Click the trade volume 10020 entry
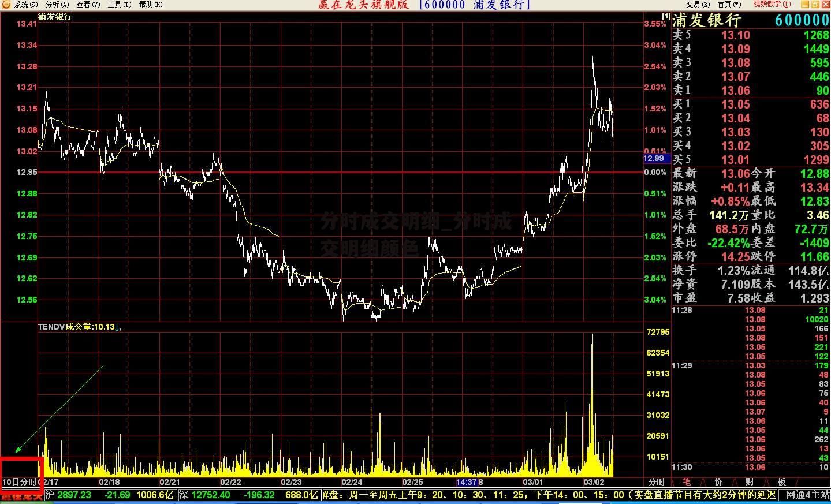 tap(817, 320)
